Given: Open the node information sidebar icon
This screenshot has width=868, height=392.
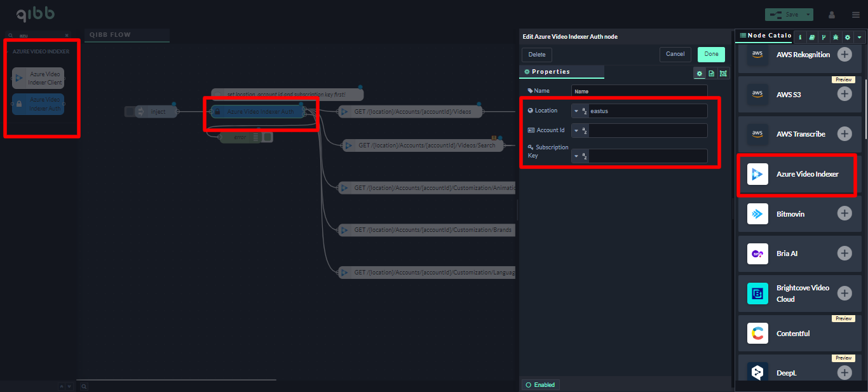Looking at the screenshot, I should click(799, 37).
